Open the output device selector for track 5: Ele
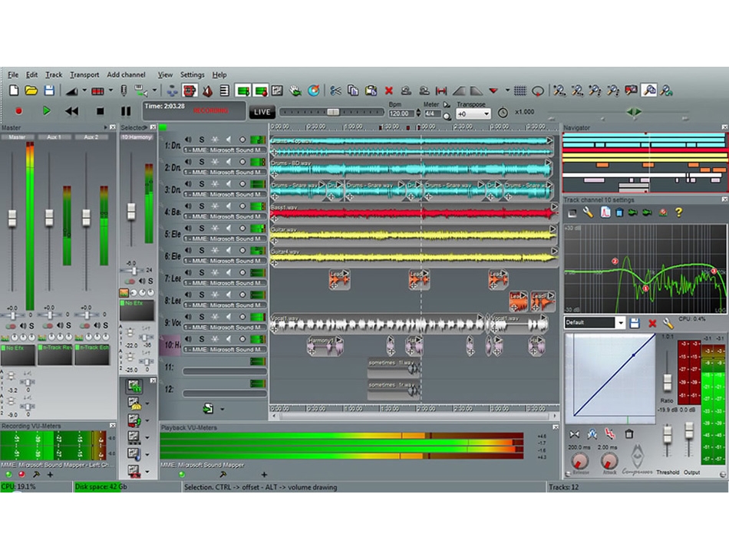This screenshot has width=729, height=560. point(225,239)
